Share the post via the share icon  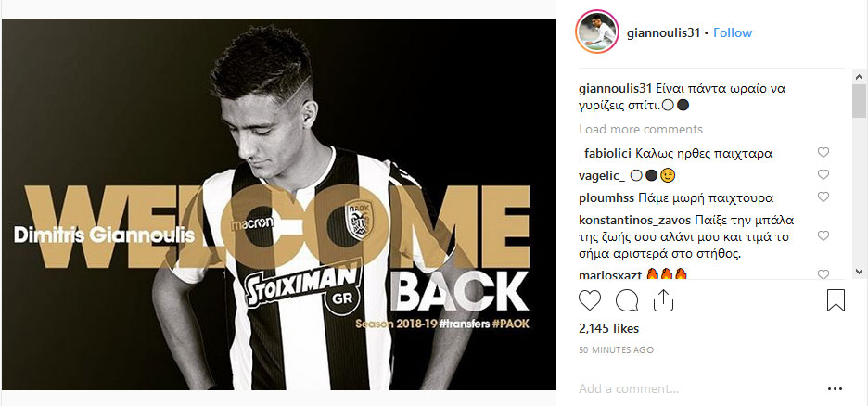pyautogui.click(x=663, y=300)
